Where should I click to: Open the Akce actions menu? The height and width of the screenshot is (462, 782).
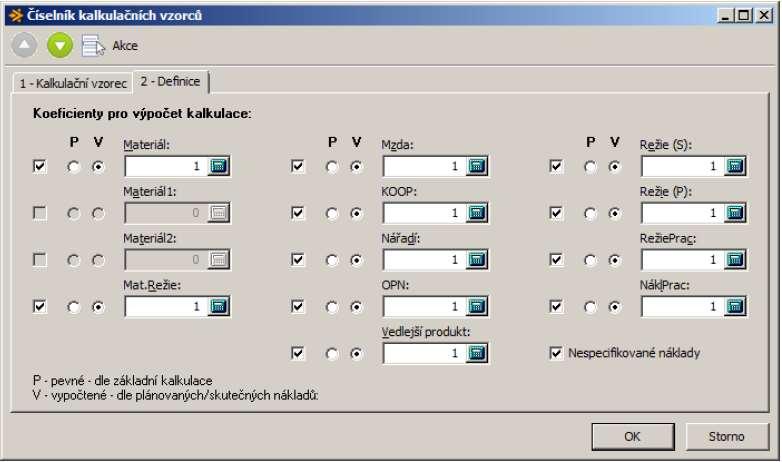110,45
